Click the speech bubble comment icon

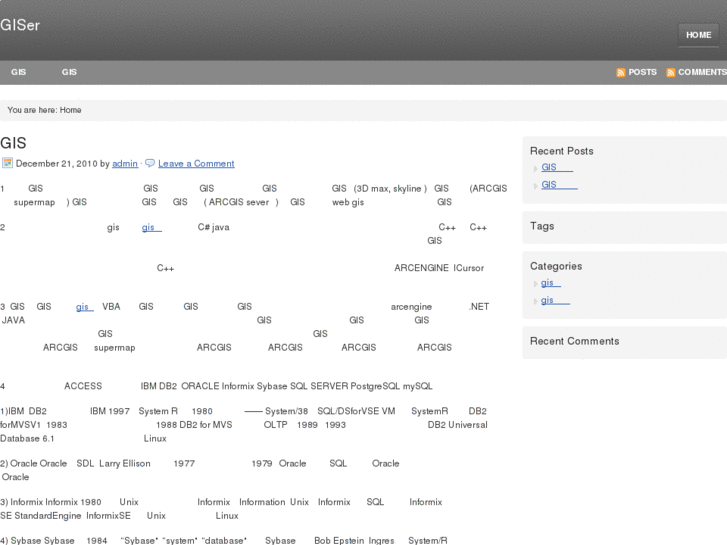(x=150, y=163)
